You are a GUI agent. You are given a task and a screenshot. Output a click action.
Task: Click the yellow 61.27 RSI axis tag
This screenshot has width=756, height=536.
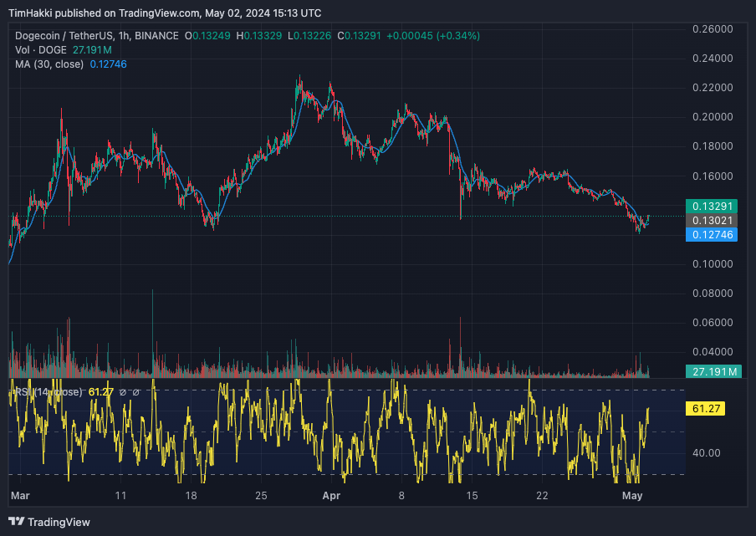(x=708, y=409)
